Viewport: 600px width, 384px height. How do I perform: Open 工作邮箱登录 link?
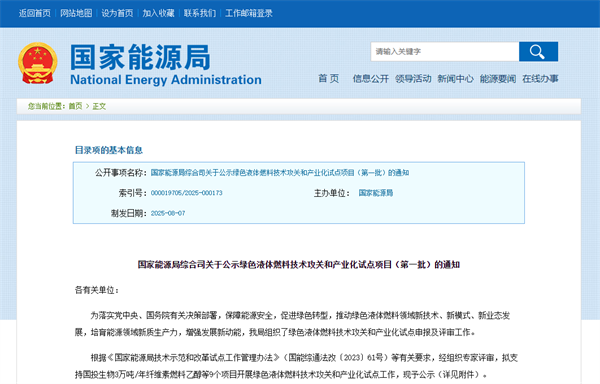click(249, 13)
